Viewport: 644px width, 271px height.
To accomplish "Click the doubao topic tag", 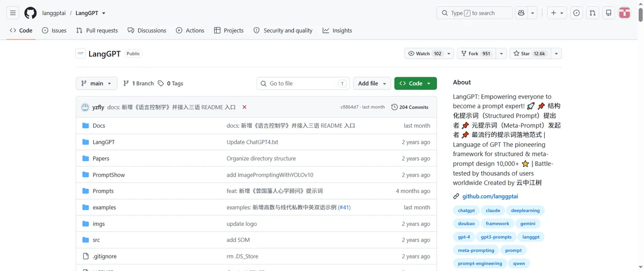I will (466, 224).
